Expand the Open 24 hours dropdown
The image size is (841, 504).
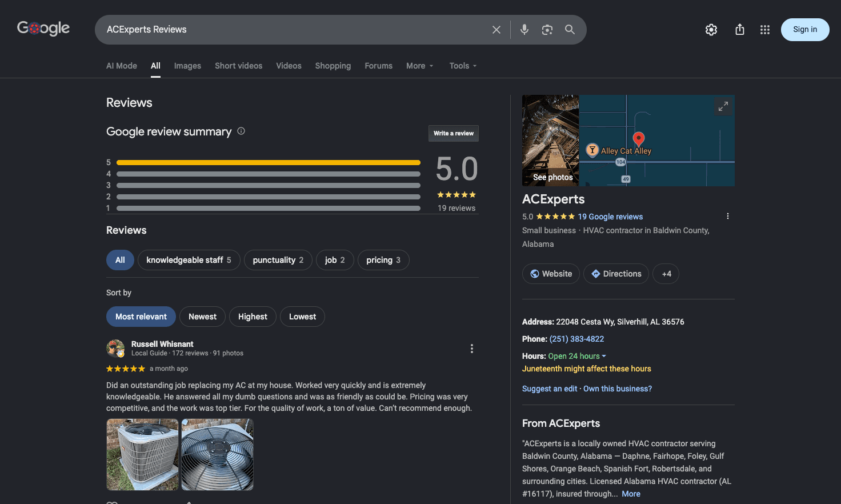577,356
